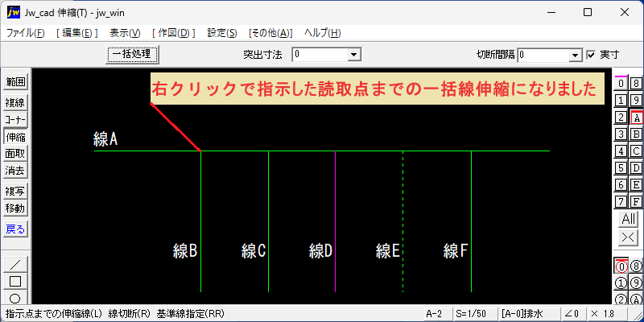The height and width of the screenshot is (322, 644).
Task: Toggle layer 8 button in layer bar
Action: point(636,84)
